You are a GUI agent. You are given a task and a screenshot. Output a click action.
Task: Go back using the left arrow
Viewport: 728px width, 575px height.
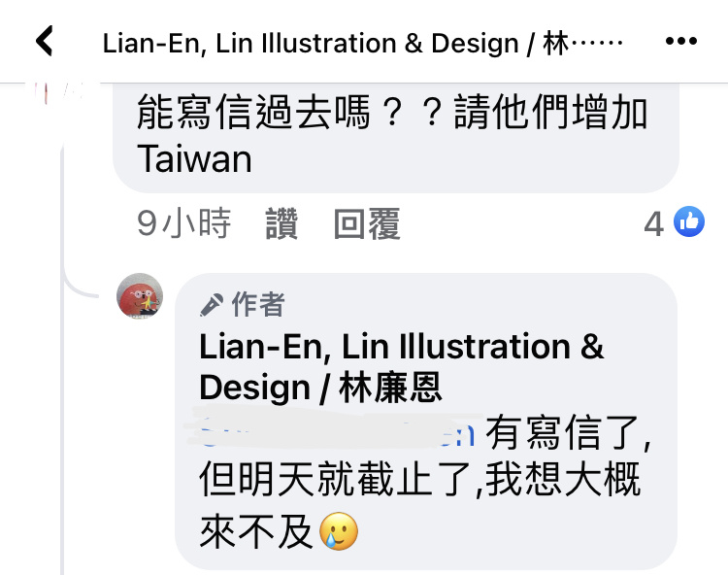pyautogui.click(x=45, y=41)
